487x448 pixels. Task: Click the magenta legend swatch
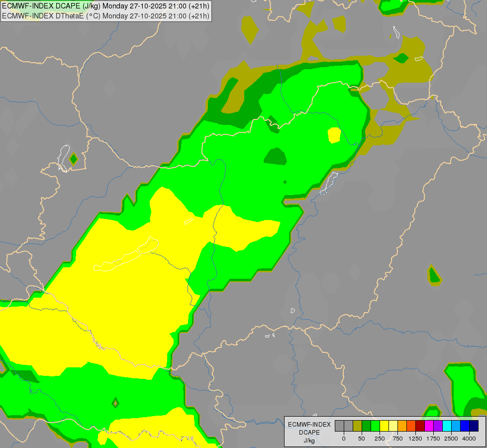coord(429,426)
